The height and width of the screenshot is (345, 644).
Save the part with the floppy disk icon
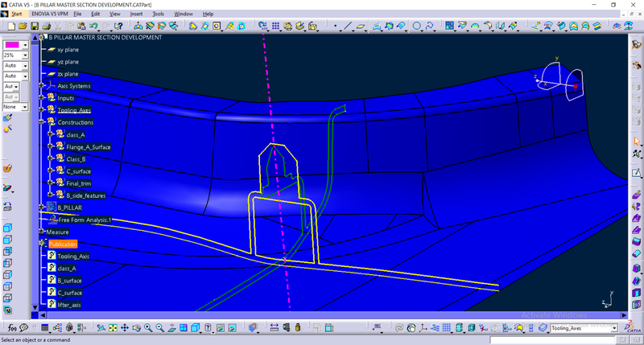tap(35, 26)
